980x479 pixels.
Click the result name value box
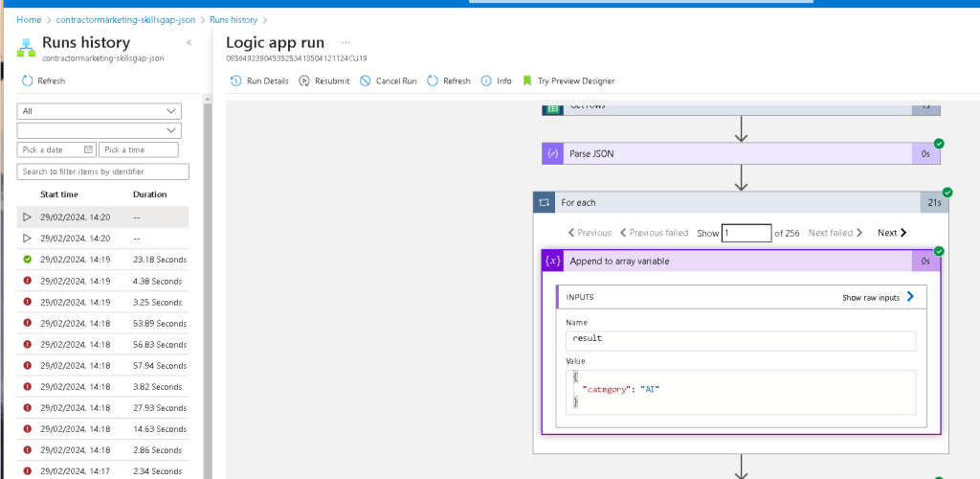point(741,341)
